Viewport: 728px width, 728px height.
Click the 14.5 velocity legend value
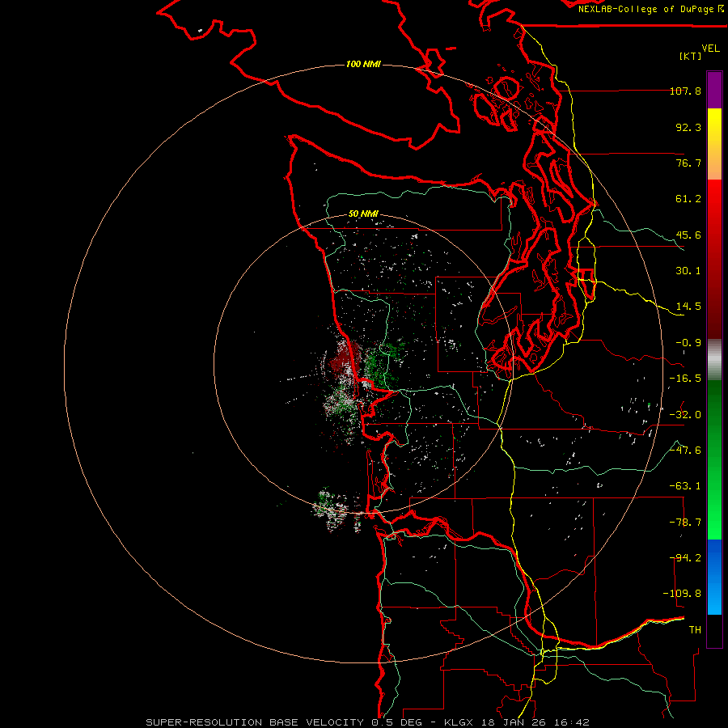point(688,307)
